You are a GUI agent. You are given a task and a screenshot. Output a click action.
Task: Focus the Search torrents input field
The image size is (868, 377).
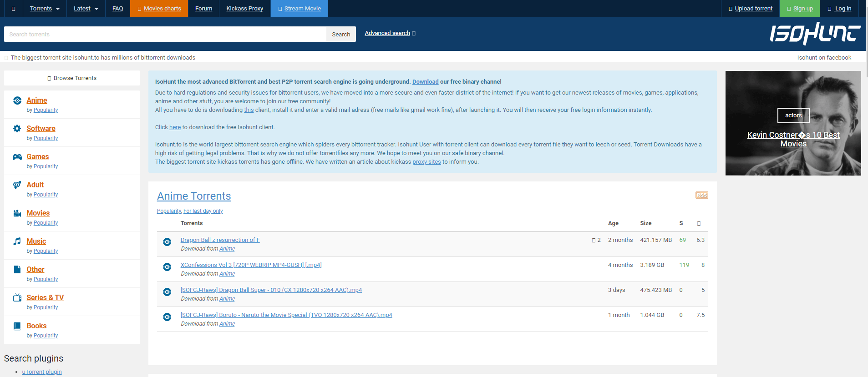click(x=165, y=34)
